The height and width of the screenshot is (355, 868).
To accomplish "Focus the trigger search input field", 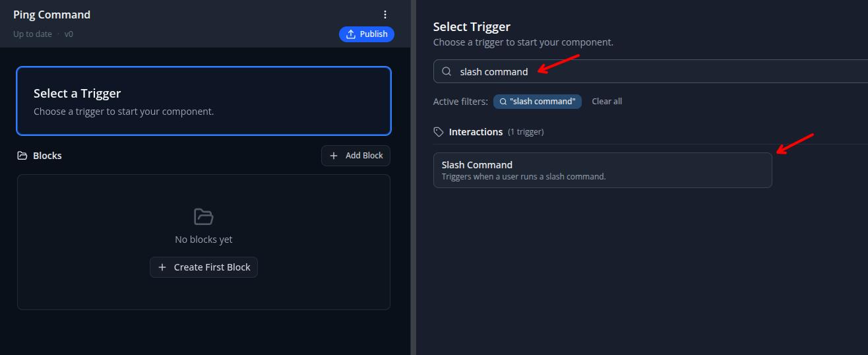I will pyautogui.click(x=650, y=71).
